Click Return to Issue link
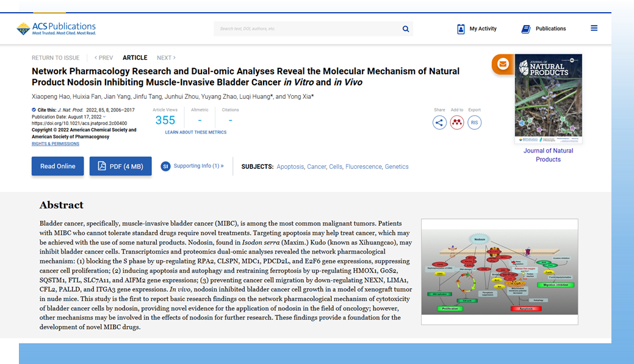634x364 pixels. click(56, 58)
